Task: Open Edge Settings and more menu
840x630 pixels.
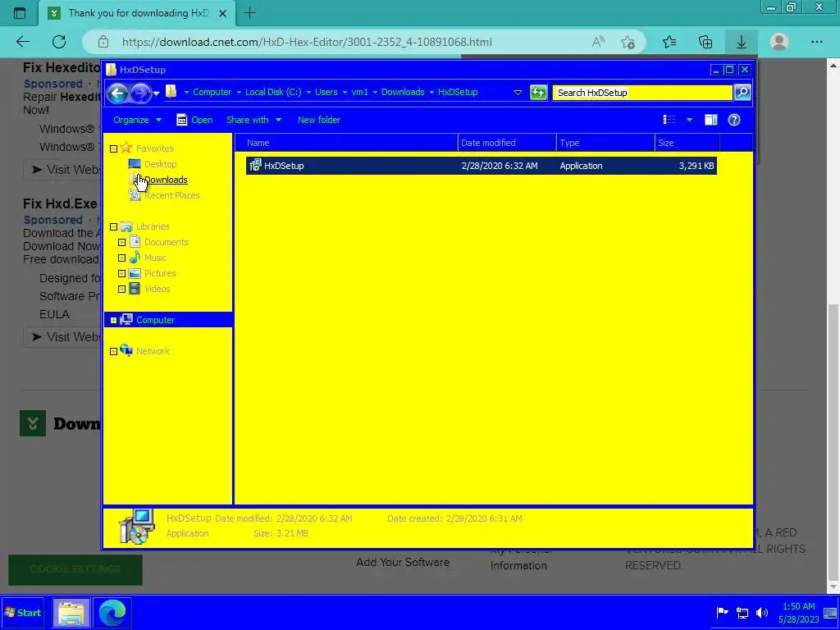Action: click(x=816, y=42)
